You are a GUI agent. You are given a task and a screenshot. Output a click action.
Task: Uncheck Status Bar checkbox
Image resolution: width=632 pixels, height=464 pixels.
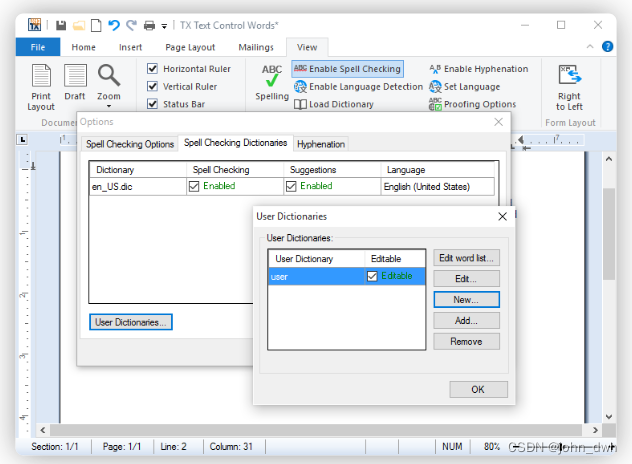click(152, 104)
